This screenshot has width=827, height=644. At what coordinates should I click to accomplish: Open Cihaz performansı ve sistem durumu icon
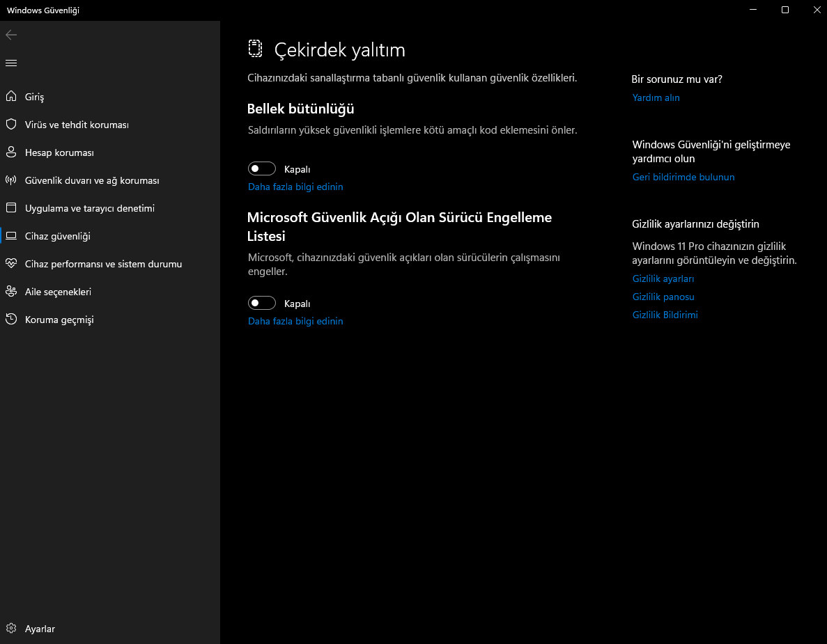point(11,264)
